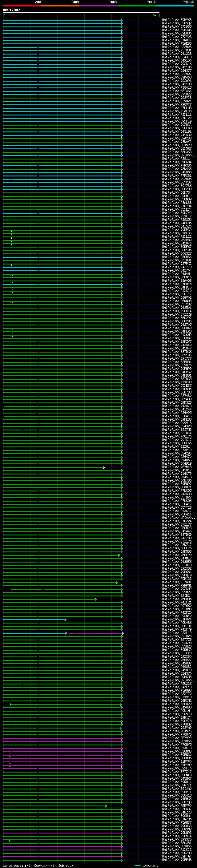Click the orange ~40% identity legend bar

(60, 6)
